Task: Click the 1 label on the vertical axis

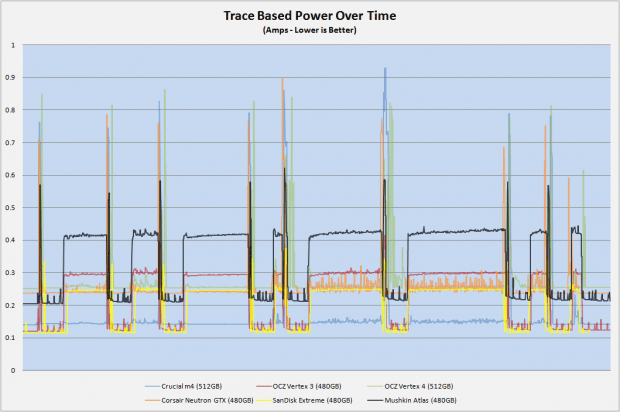Action: tap(13, 46)
